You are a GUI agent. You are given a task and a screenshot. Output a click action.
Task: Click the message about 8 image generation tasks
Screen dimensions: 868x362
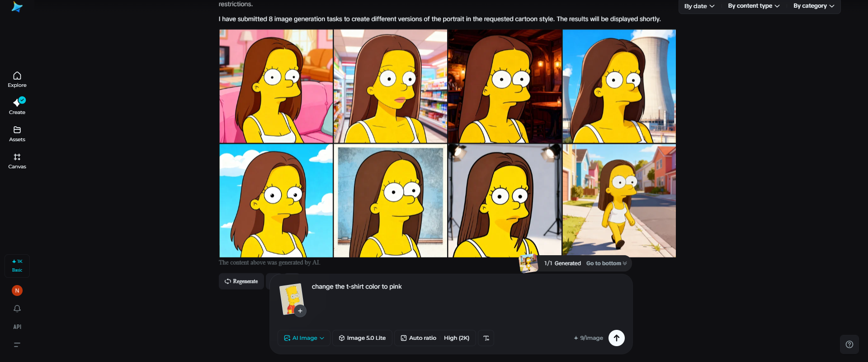[x=440, y=19]
